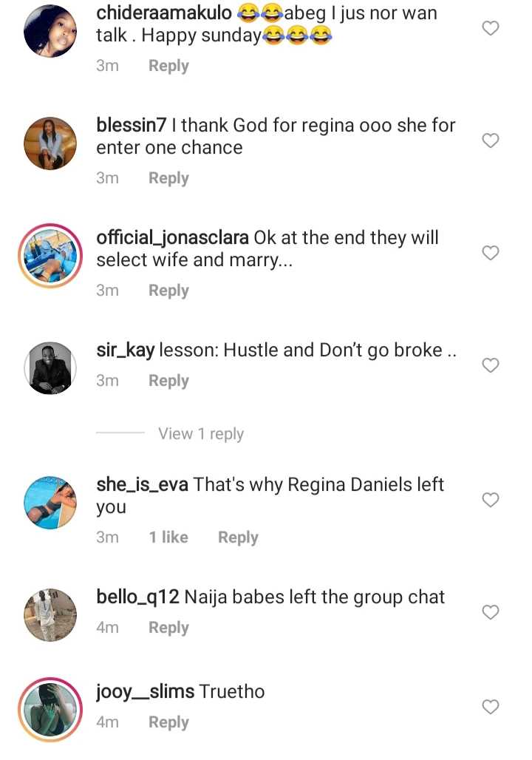This screenshot has width=532, height=760.
Task: Like jooy__slims' Truetho comment
Action: [x=491, y=708]
